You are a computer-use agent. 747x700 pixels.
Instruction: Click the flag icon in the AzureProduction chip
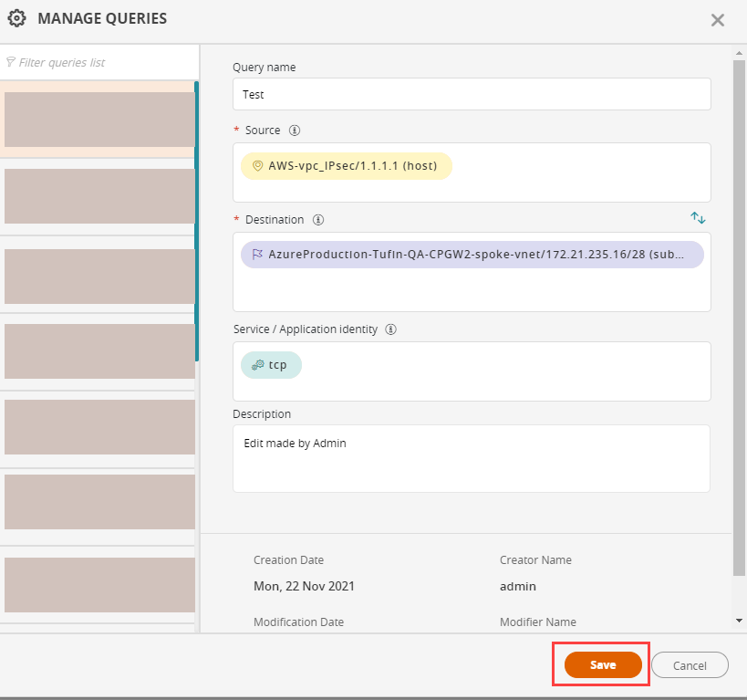pos(257,255)
